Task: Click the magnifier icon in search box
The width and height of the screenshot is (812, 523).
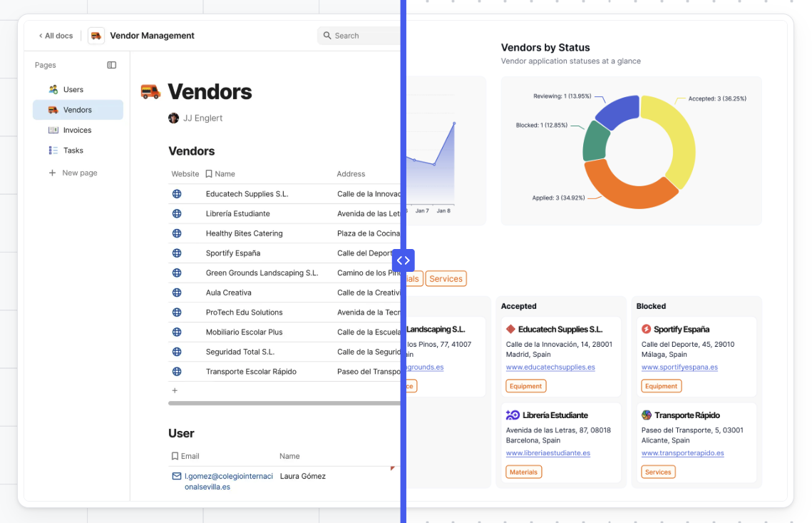Action: (327, 36)
